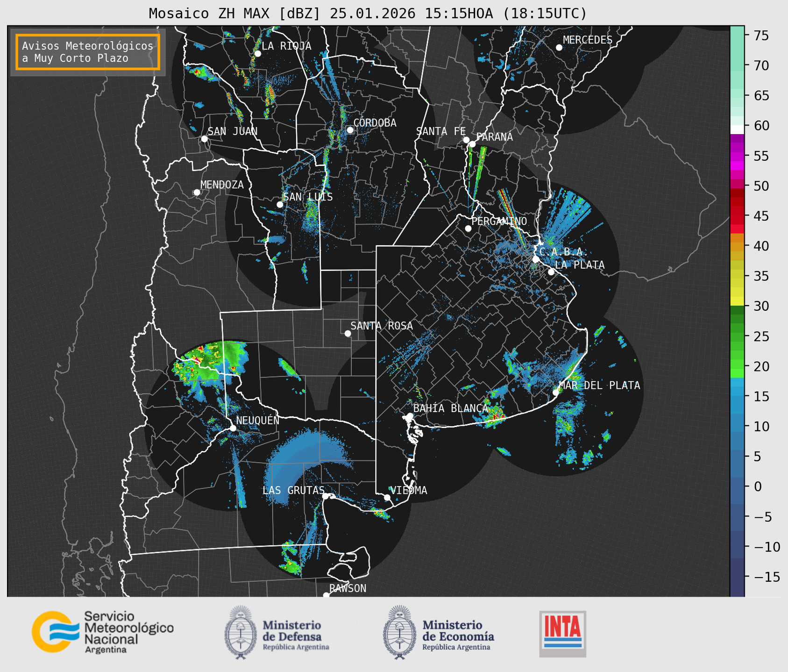The image size is (788, 672).
Task: Click the NEUQUÉN city label
Action: pyautogui.click(x=257, y=420)
